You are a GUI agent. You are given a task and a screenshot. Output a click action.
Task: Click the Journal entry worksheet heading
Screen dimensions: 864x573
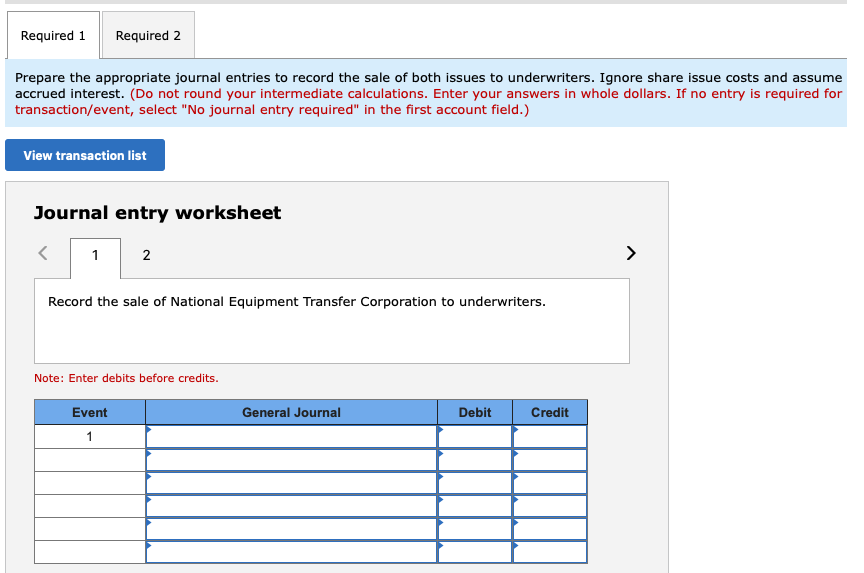[x=158, y=213]
